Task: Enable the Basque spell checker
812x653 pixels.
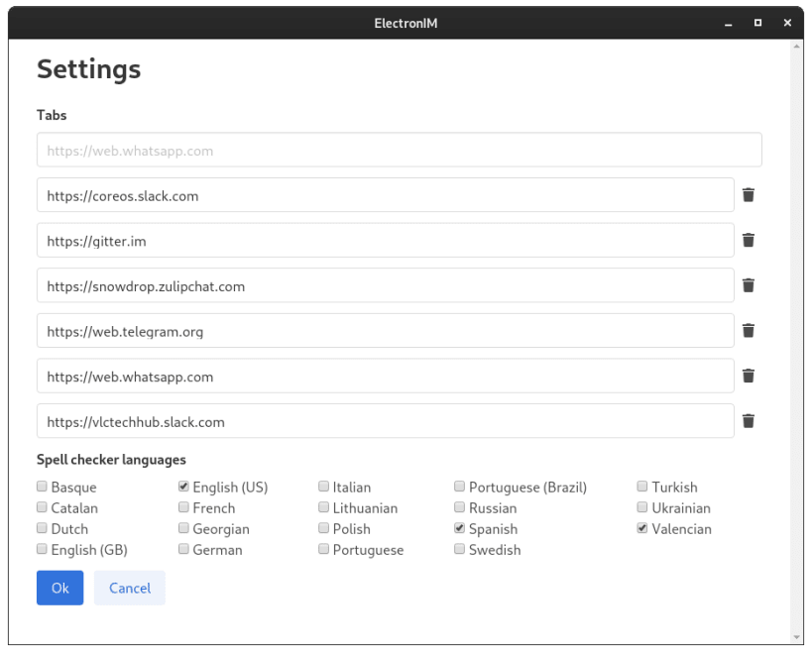Action: click(x=42, y=487)
